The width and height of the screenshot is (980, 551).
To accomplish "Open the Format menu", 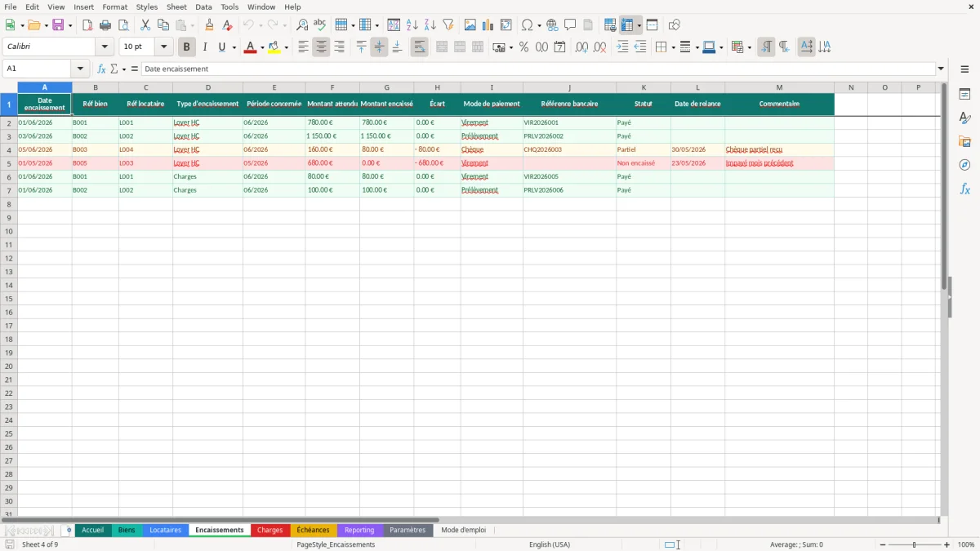I will click(114, 7).
